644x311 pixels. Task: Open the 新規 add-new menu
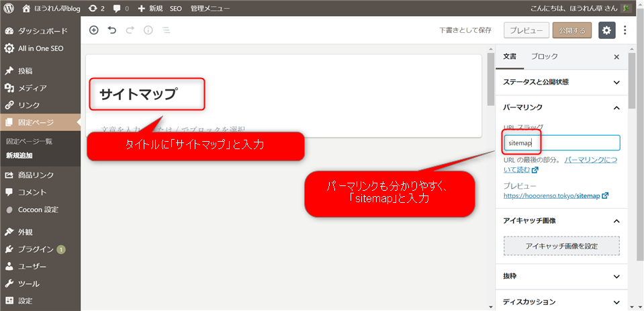pos(150,8)
